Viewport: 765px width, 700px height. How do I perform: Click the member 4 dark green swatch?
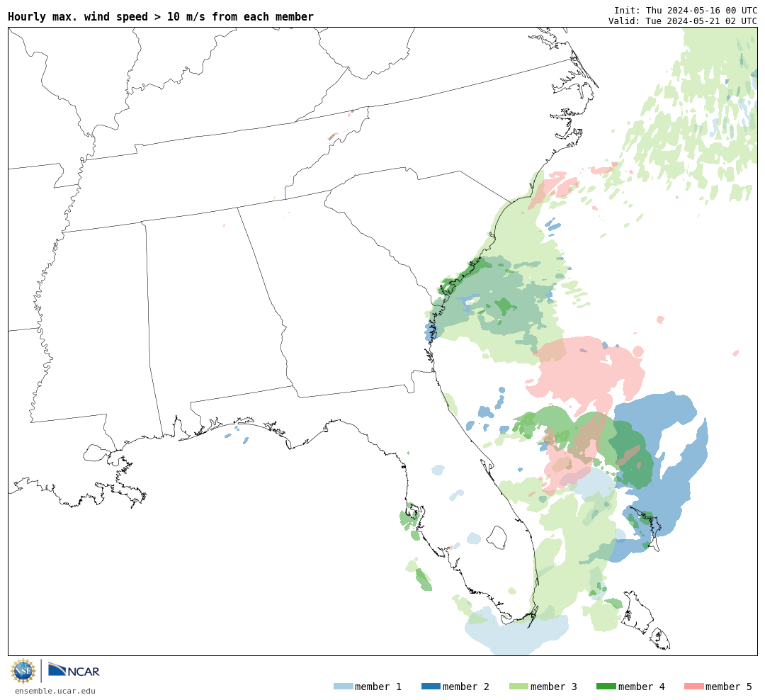(x=606, y=687)
